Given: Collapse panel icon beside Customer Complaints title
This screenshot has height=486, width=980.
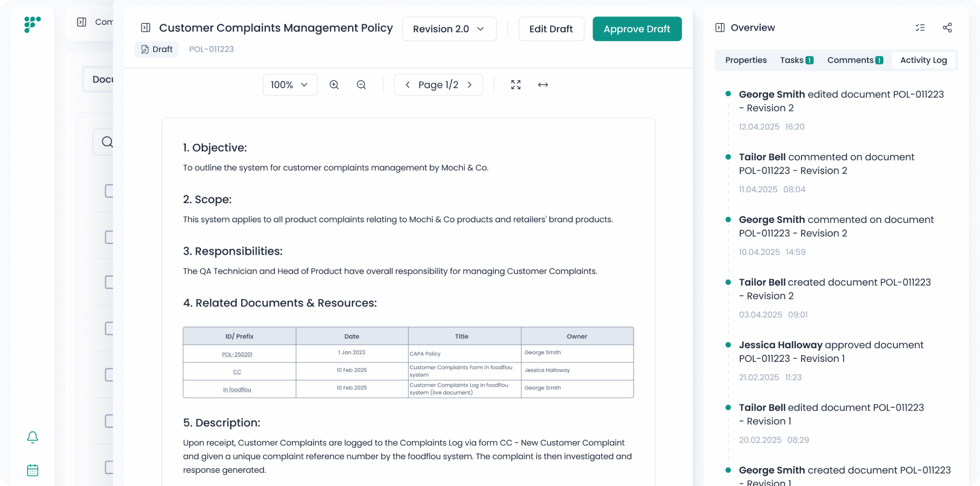Looking at the screenshot, I should point(146,27).
